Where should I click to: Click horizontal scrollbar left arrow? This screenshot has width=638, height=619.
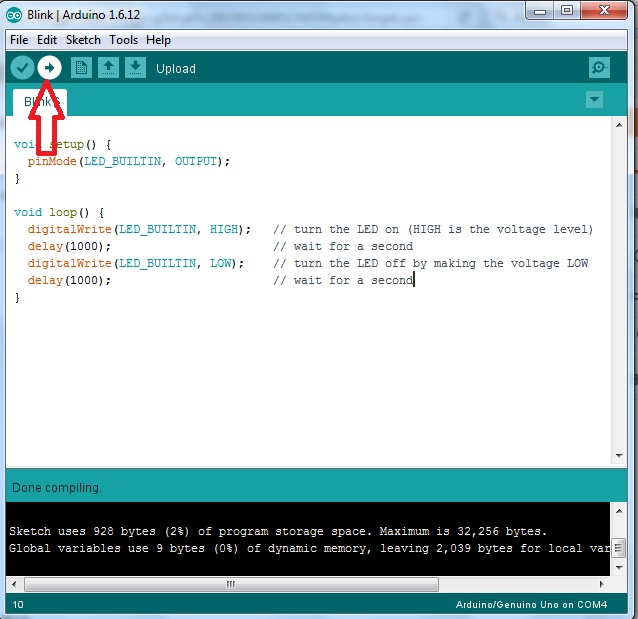point(14,584)
